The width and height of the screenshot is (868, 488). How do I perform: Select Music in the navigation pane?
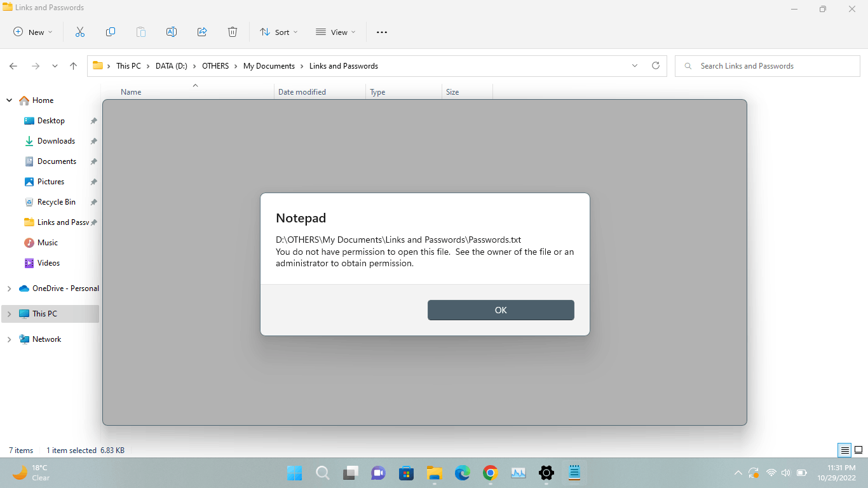click(x=47, y=243)
